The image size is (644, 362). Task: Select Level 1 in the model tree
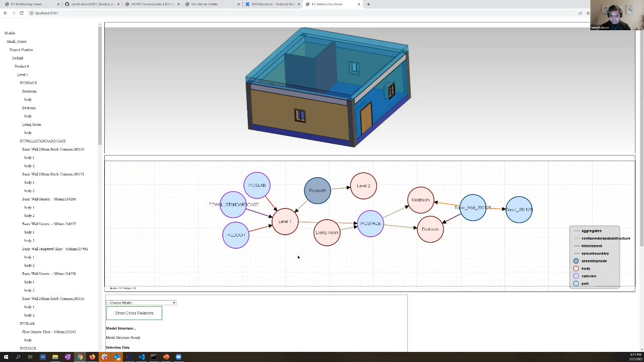[23, 75]
